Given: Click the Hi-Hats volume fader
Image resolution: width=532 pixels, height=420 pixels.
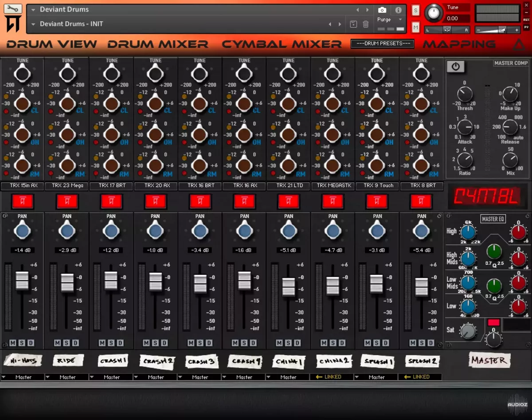Looking at the screenshot, I should (22, 281).
